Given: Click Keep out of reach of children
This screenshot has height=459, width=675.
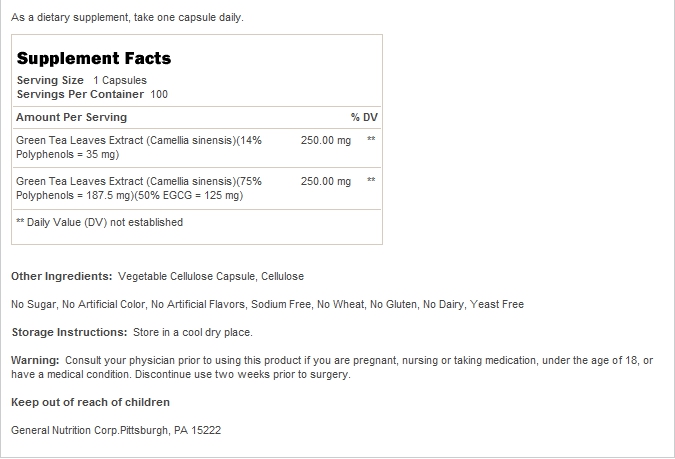Looking at the screenshot, I should 90,402.
